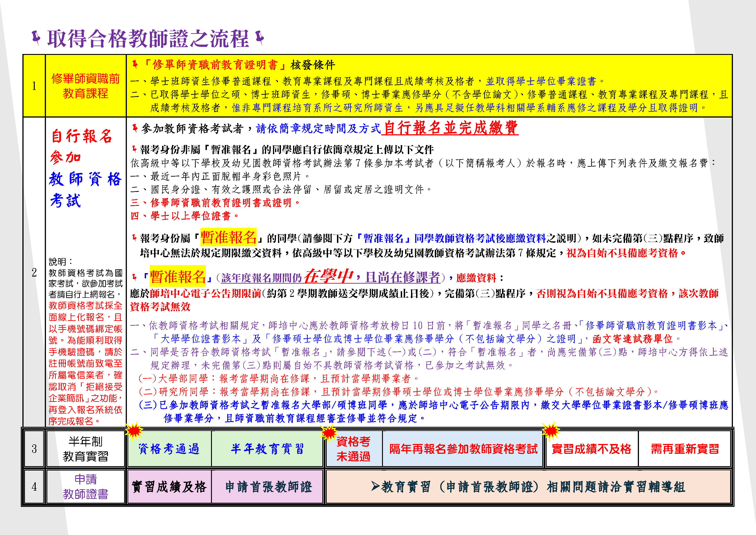Click the arrow bullet before 教育實習(申請首張教師證)

(375, 486)
